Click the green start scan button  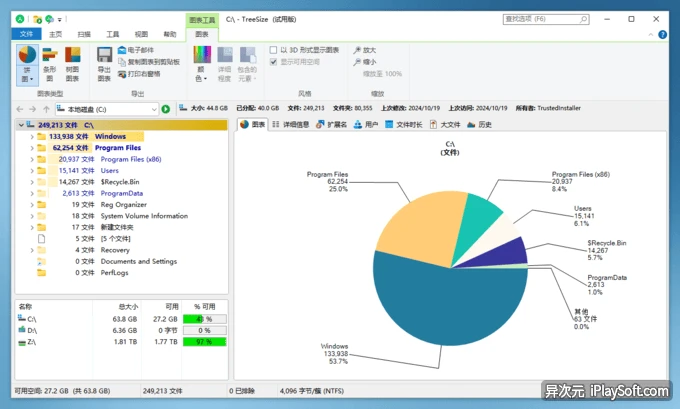(166, 109)
